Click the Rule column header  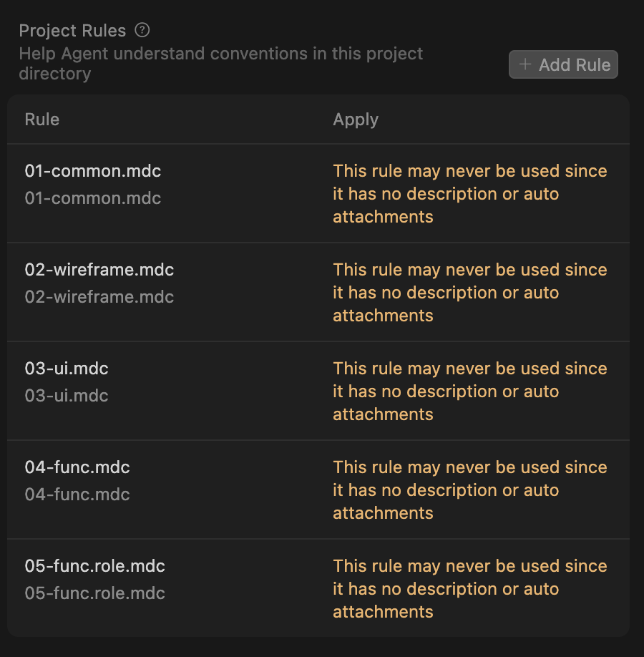(x=42, y=120)
